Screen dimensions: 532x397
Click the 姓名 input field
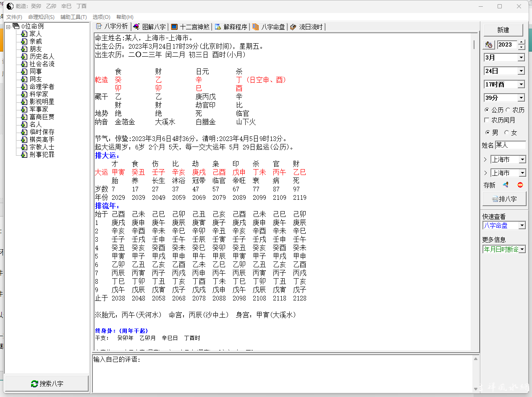coord(510,145)
